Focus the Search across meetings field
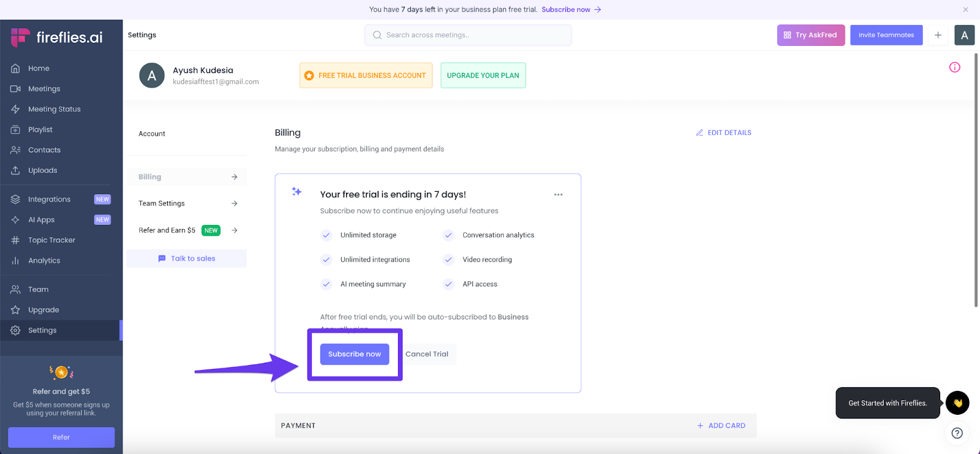980x454 pixels. tap(468, 35)
